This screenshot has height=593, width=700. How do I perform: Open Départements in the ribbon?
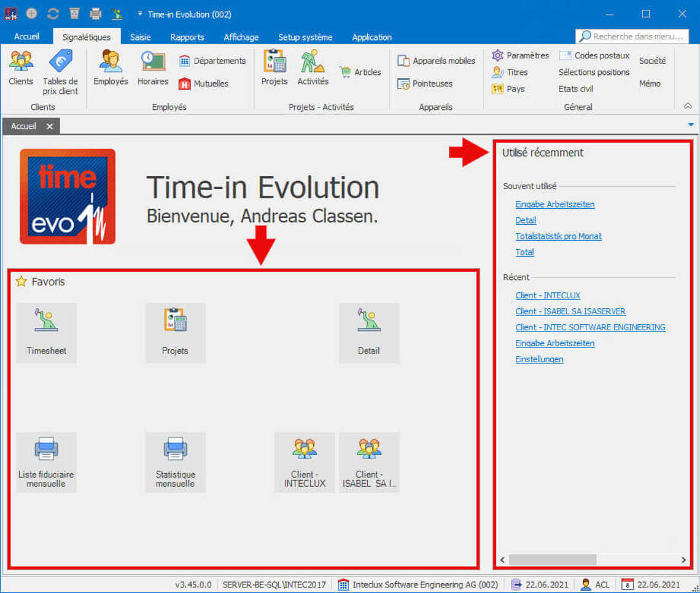click(x=212, y=61)
